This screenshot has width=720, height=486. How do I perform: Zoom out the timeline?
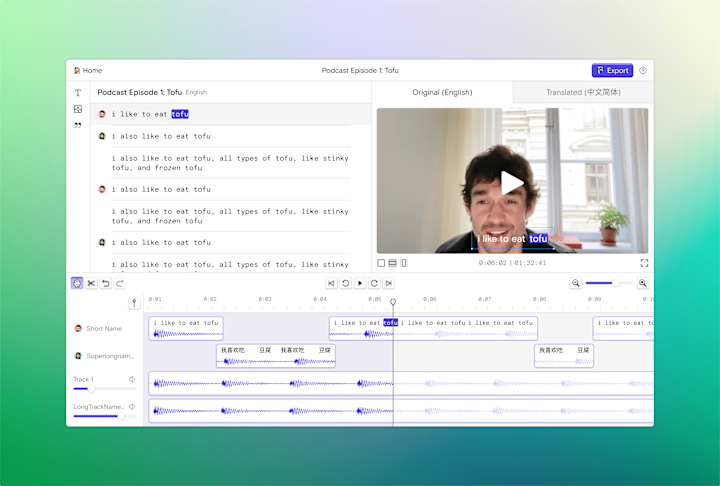576,283
